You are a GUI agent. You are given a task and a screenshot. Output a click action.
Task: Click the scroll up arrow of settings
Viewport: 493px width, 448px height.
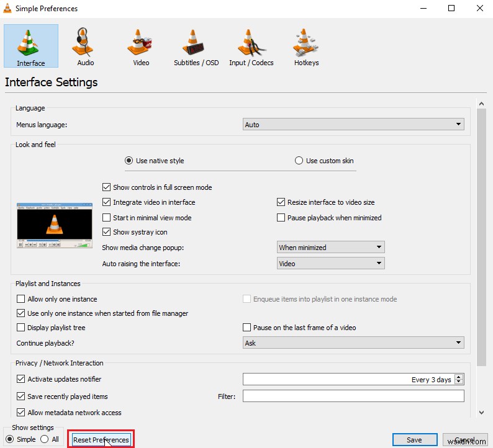[x=481, y=104]
